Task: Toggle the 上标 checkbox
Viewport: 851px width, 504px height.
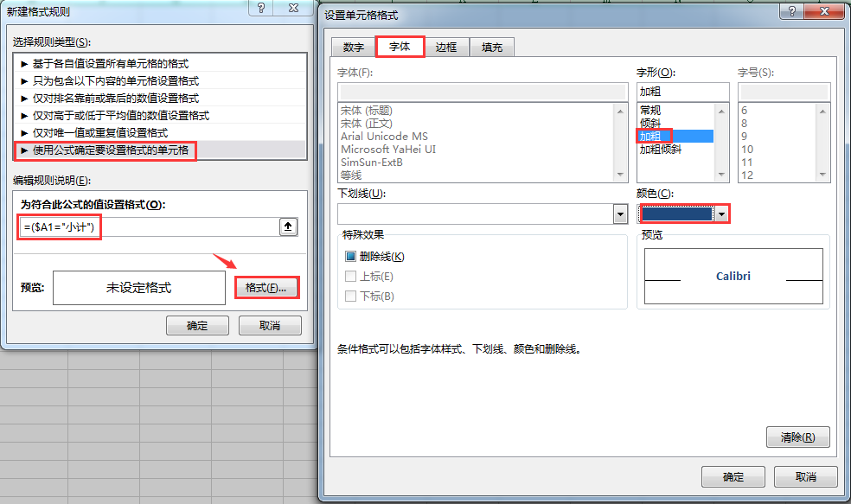Action: pos(350,276)
